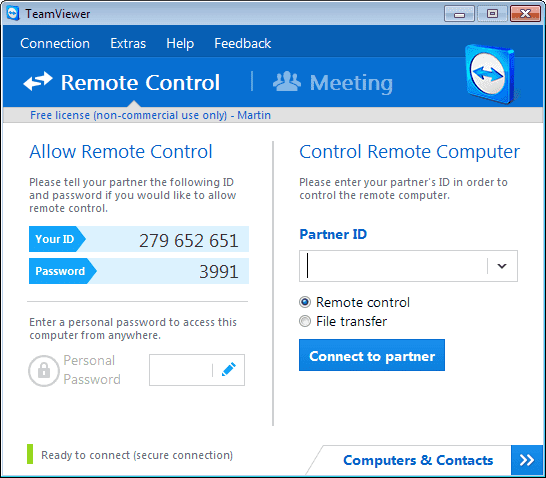The image size is (546, 478).
Task: Click the Personal Password label text
Action: [92, 370]
